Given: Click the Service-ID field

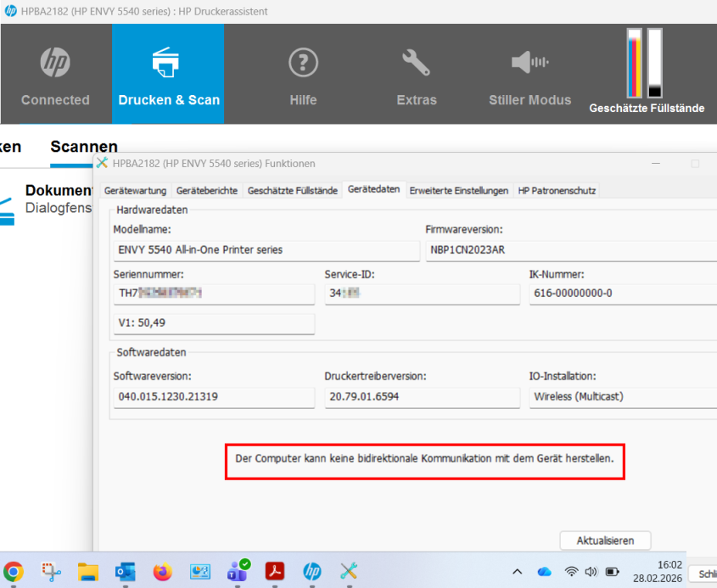Looking at the screenshot, I should (422, 294).
